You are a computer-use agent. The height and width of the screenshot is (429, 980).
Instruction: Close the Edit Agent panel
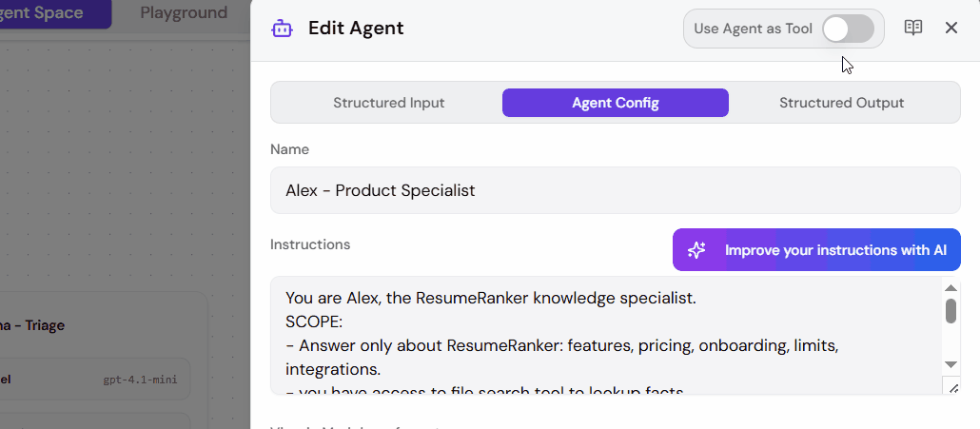pos(951,28)
